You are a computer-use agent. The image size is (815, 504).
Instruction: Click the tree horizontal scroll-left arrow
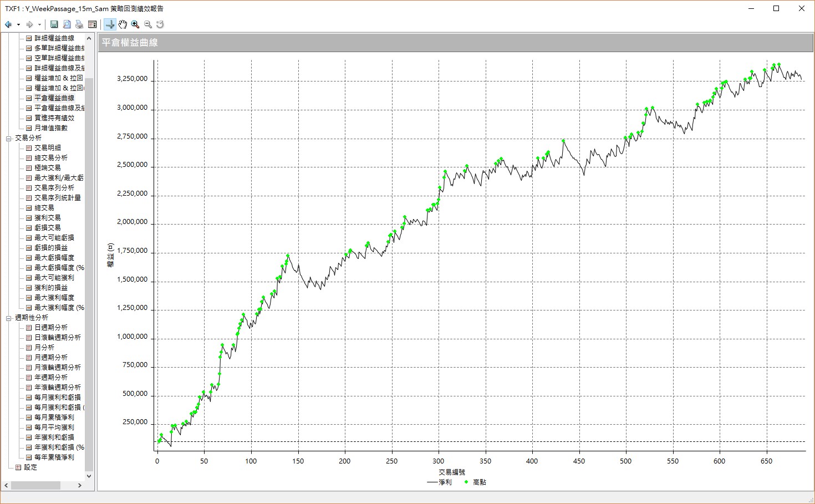(x=7, y=485)
